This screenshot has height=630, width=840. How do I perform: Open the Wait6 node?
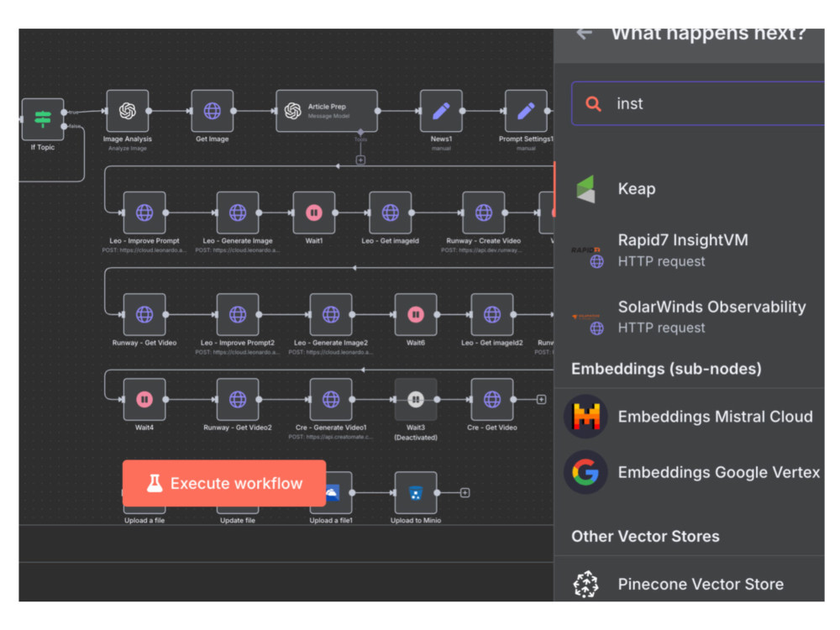point(416,314)
